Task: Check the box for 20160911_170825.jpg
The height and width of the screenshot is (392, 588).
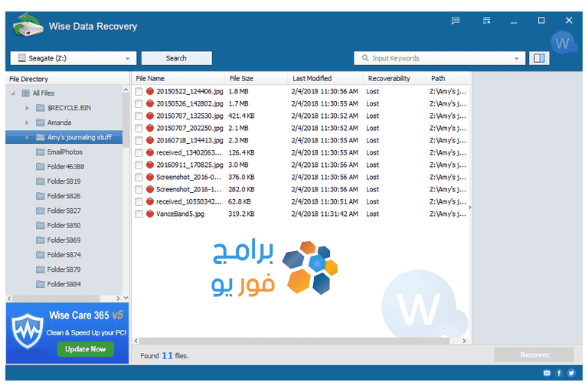Action: tap(139, 165)
